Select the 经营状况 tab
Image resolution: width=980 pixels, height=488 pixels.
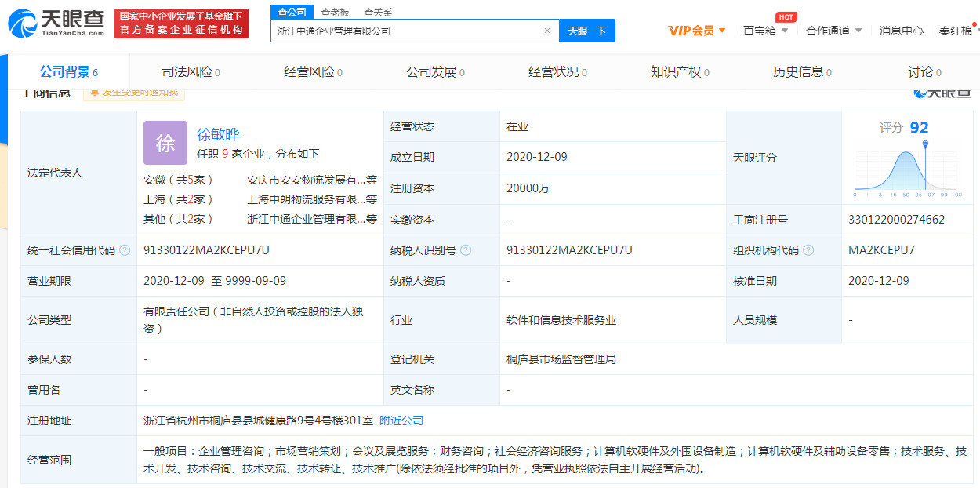tap(557, 72)
